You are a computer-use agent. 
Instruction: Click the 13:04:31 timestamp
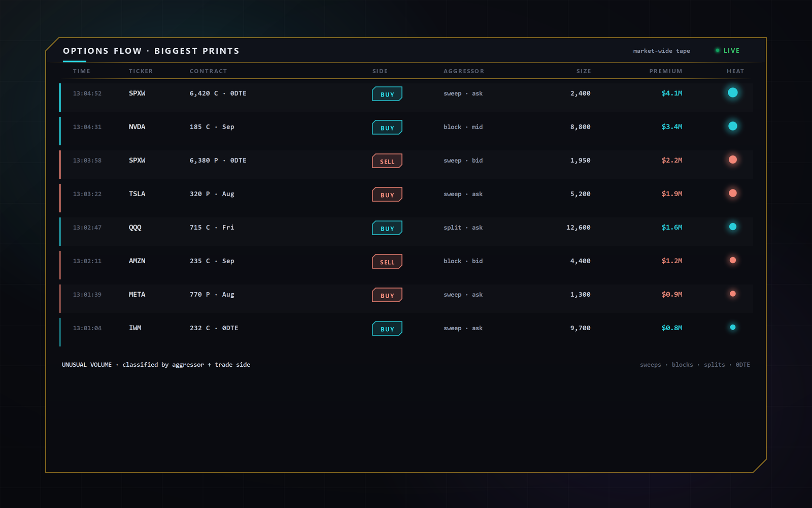point(87,127)
